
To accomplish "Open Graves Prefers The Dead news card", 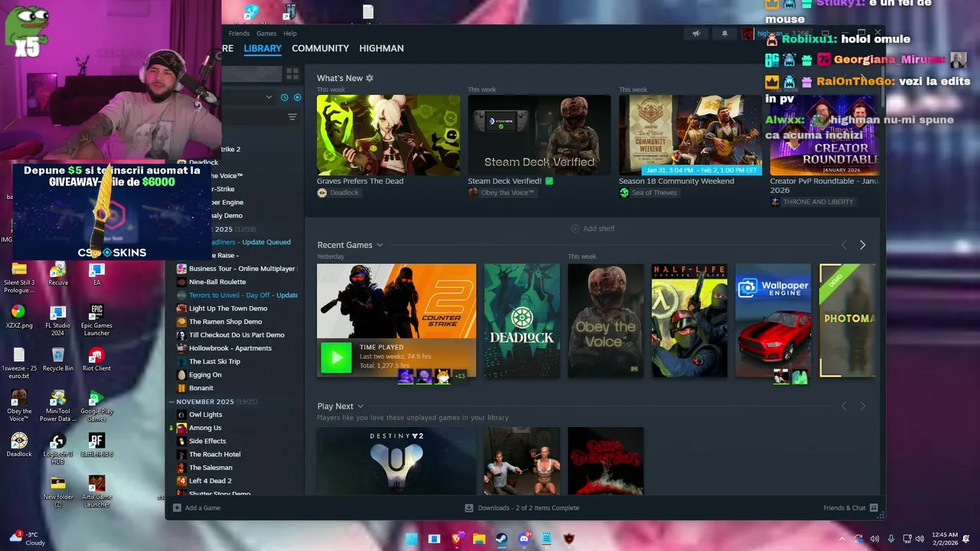I will click(x=388, y=135).
